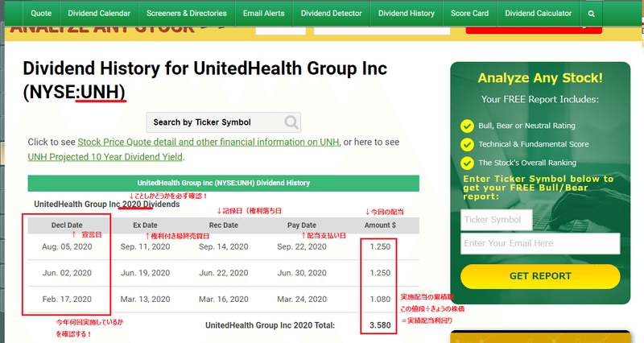Select record date Jun. 22, 2020
Viewport: 644px width, 343px height.
coord(224,273)
